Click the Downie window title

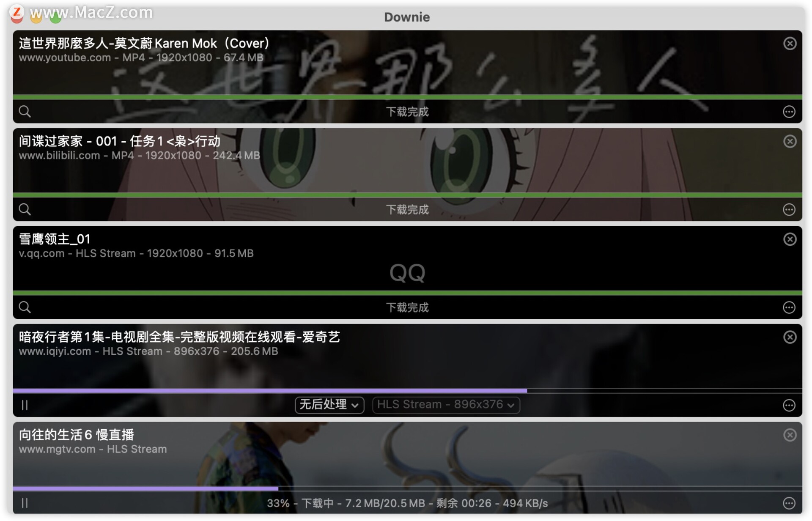407,17
